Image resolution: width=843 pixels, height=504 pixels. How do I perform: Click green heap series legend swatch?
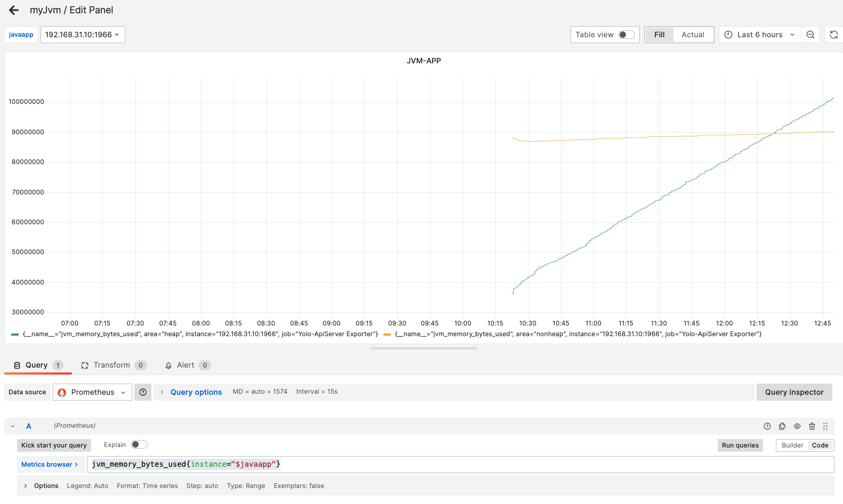pos(15,335)
